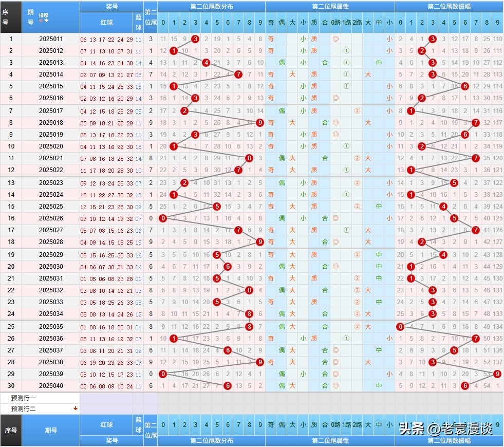Click the 排序 sort label in the header
The width and height of the screenshot is (504, 447).
tap(44, 15)
